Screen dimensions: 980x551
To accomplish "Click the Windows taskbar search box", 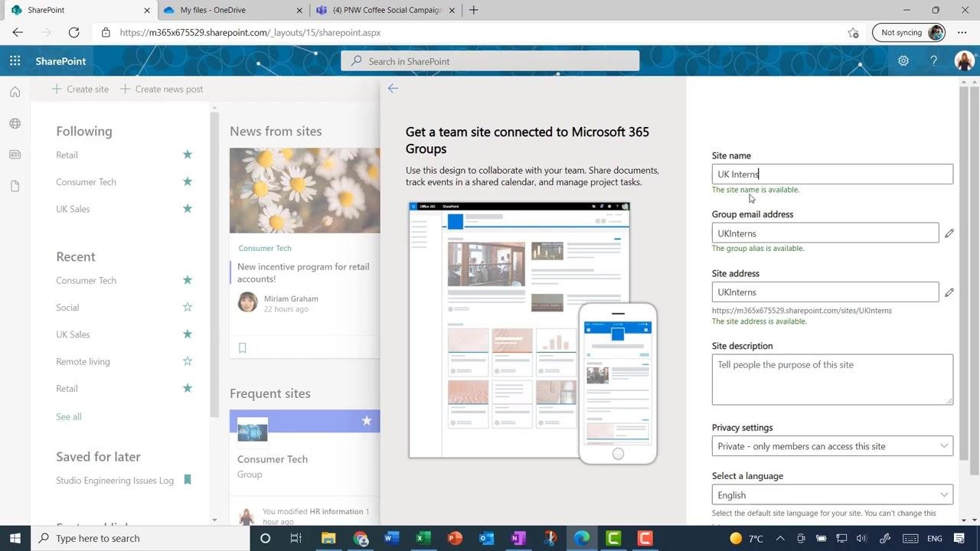I will 140,538.
